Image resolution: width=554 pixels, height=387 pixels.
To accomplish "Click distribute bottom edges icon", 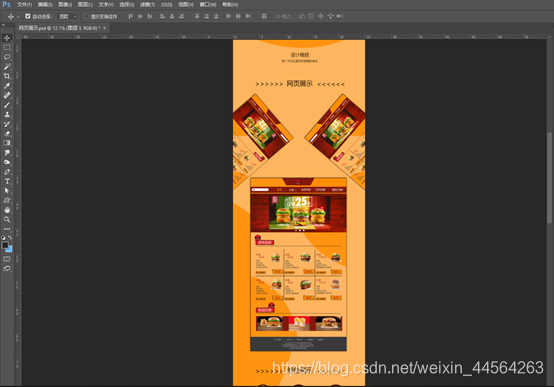I will point(216,16).
